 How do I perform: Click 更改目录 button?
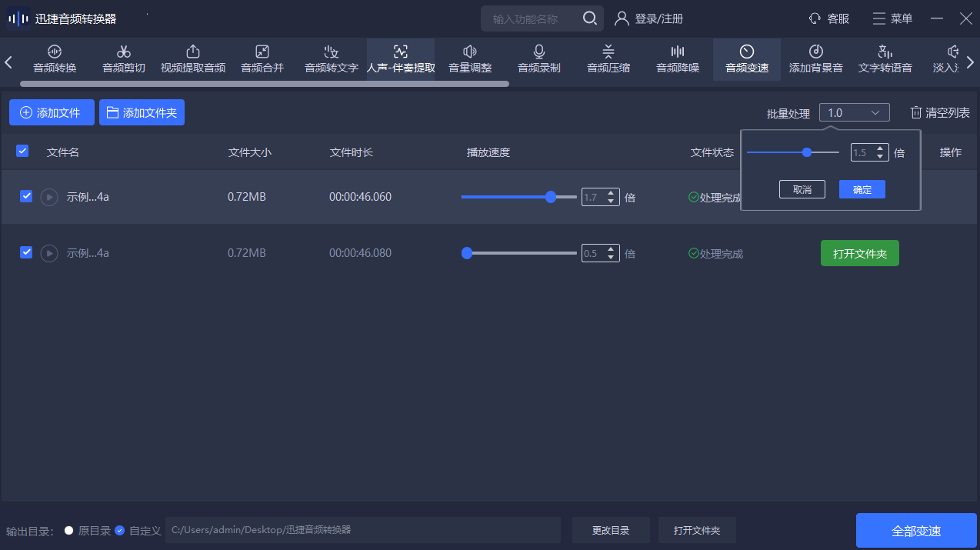pyautogui.click(x=611, y=530)
